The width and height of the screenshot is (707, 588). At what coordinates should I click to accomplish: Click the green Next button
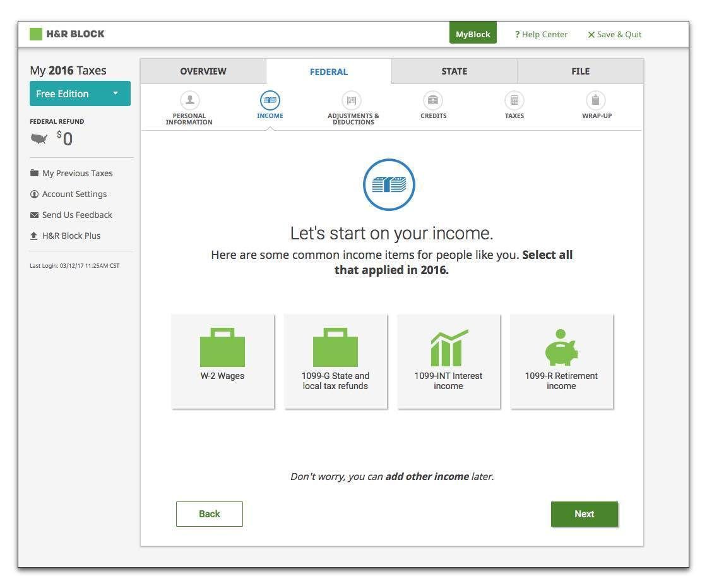click(585, 514)
